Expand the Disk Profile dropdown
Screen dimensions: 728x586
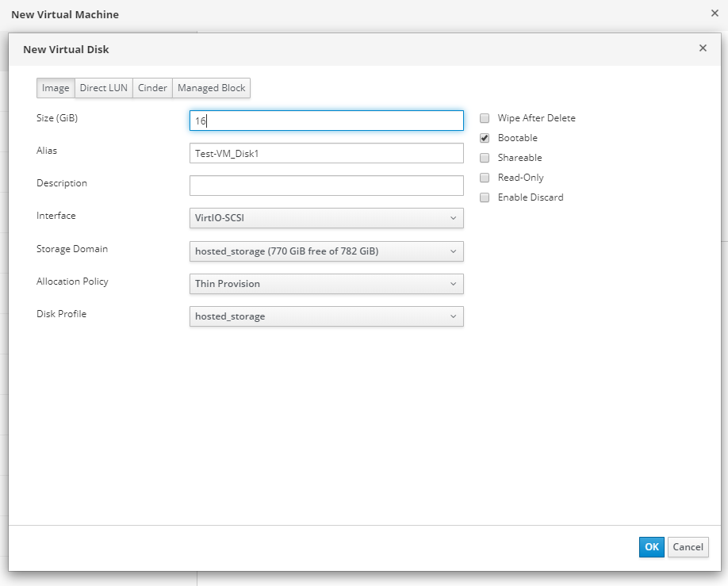coord(326,316)
